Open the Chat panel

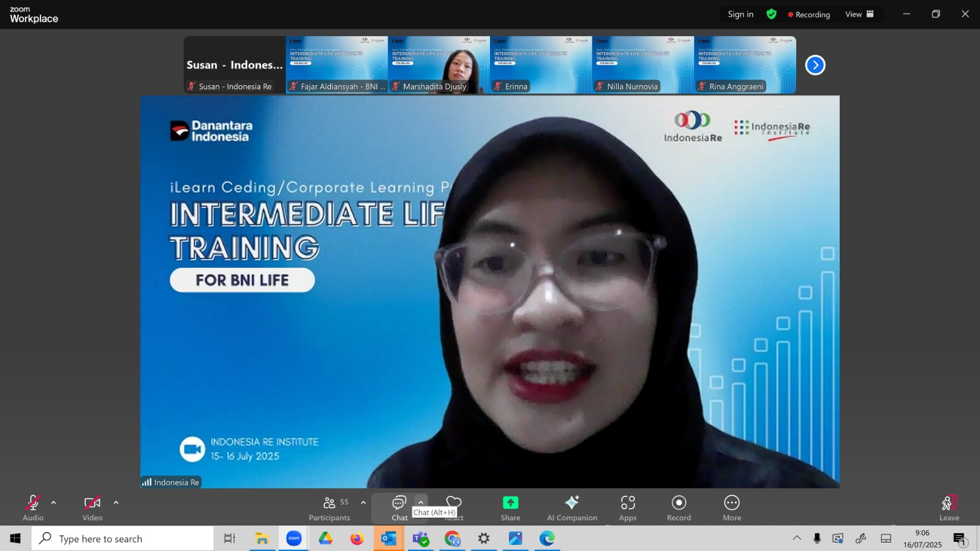pos(399,508)
